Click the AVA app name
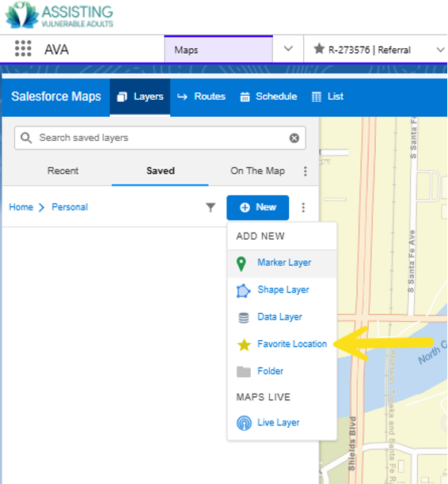Viewport: 448px width, 484px height. (x=56, y=49)
